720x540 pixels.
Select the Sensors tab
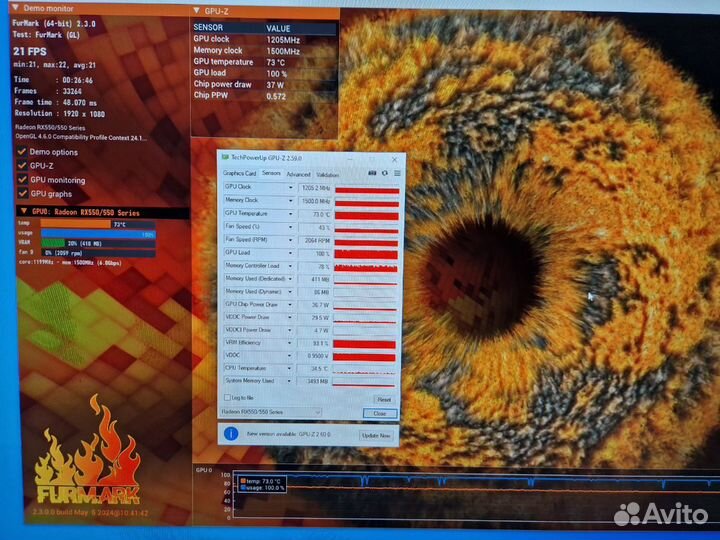coord(271,173)
